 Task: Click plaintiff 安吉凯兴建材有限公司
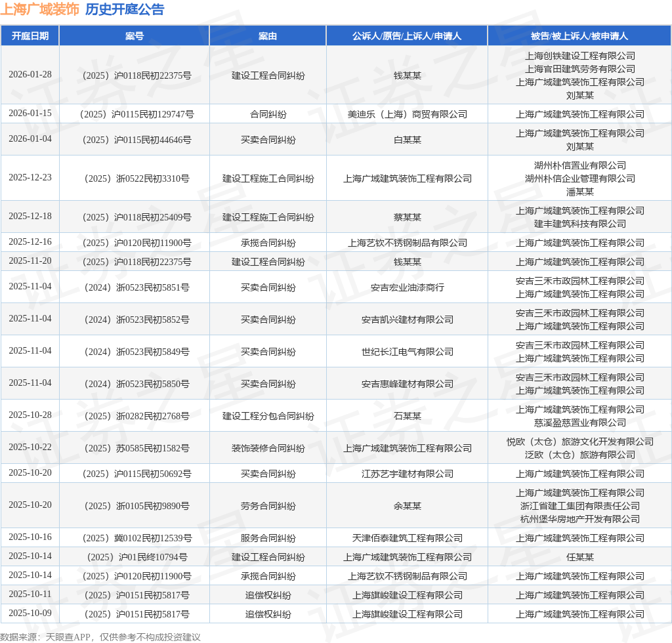pyautogui.click(x=407, y=320)
